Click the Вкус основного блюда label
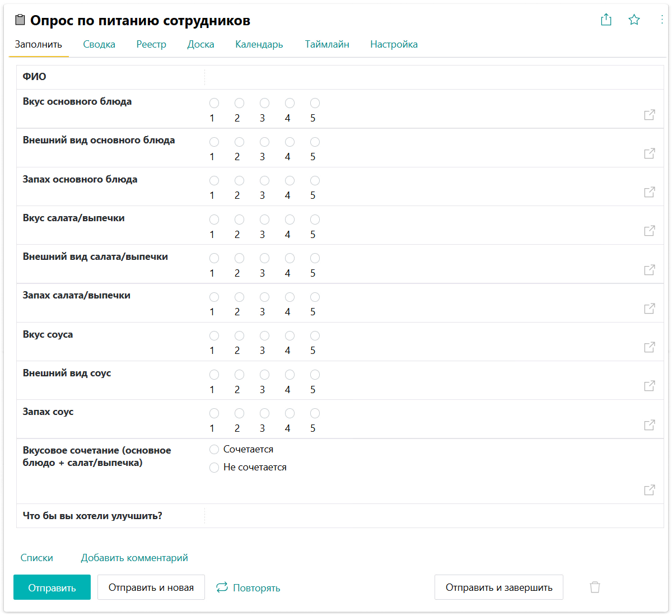The width and height of the screenshot is (672, 616). [x=77, y=101]
